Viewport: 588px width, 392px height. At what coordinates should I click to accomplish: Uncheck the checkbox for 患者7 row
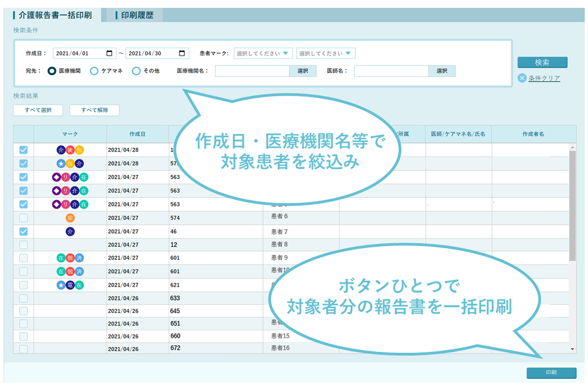(24, 231)
